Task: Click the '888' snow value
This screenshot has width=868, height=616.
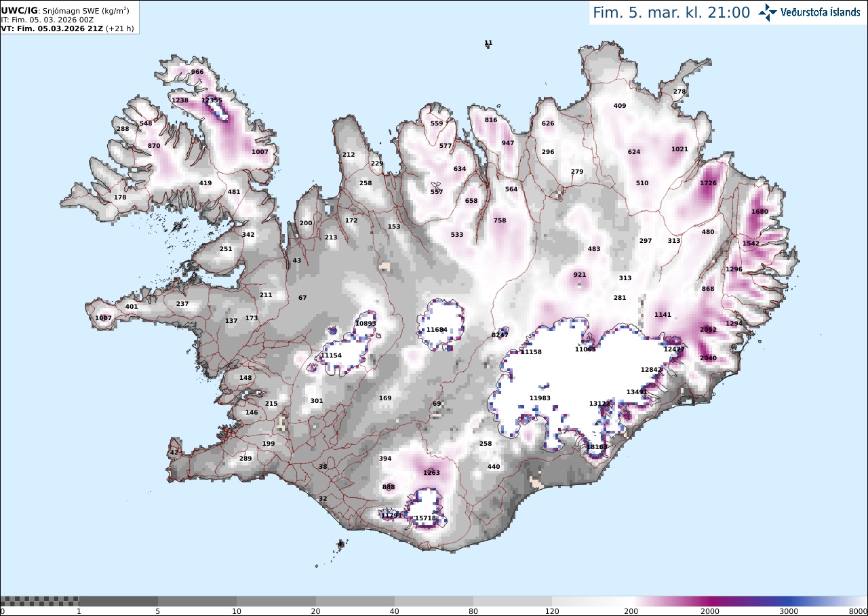Action: (x=389, y=487)
